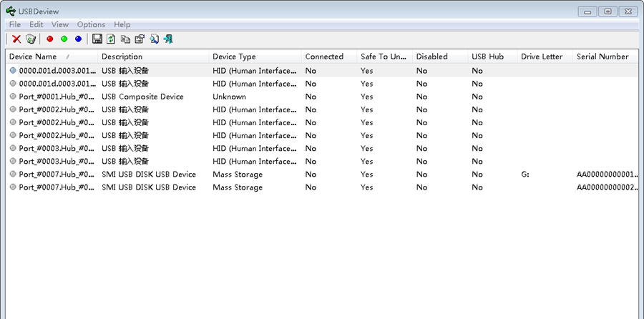Open the File menu
This screenshot has width=644, height=319.
[15, 24]
